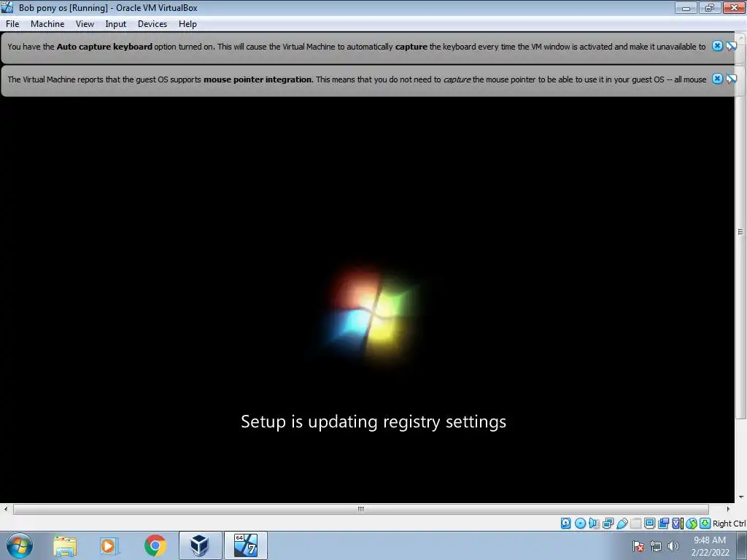Open the Help menu
The image size is (747, 560).
point(187,24)
